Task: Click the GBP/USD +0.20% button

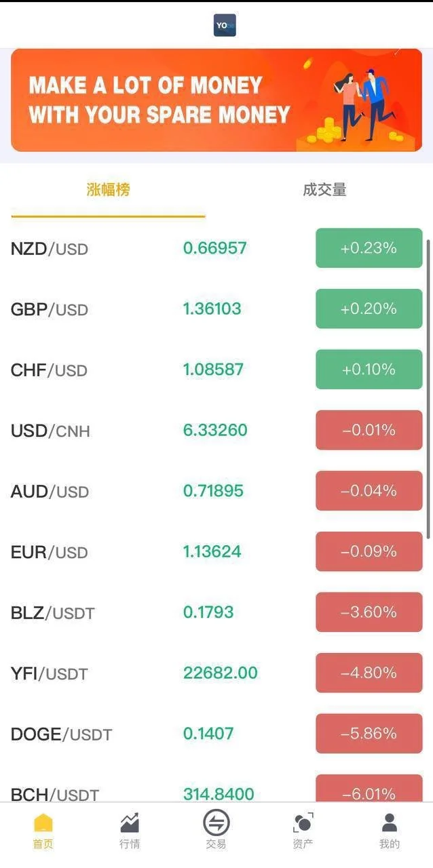Action: 369,309
